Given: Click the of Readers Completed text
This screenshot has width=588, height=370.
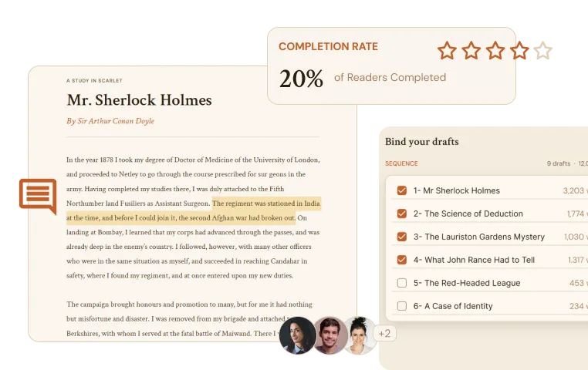Looking at the screenshot, I should (x=390, y=78).
